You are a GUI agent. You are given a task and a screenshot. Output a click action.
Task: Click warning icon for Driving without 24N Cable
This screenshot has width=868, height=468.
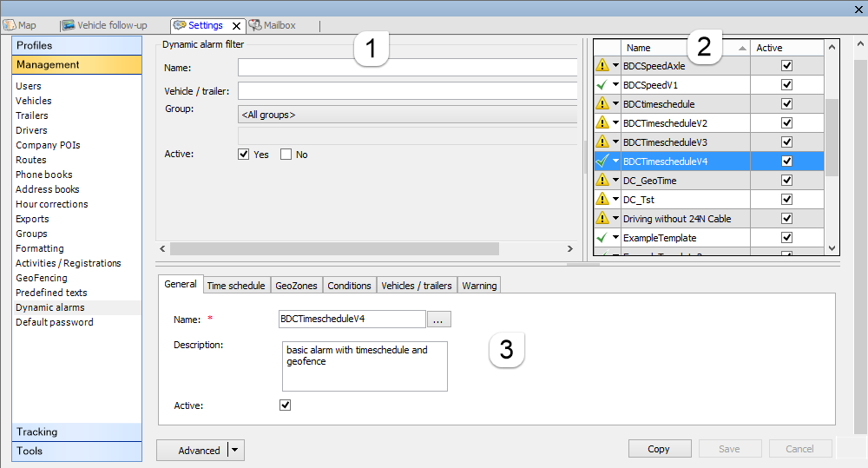(x=602, y=219)
